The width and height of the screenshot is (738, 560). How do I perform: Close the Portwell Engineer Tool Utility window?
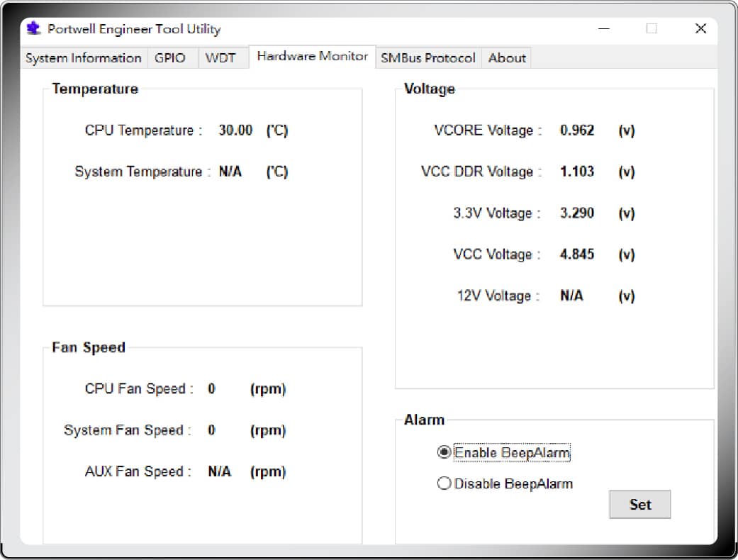(x=700, y=29)
